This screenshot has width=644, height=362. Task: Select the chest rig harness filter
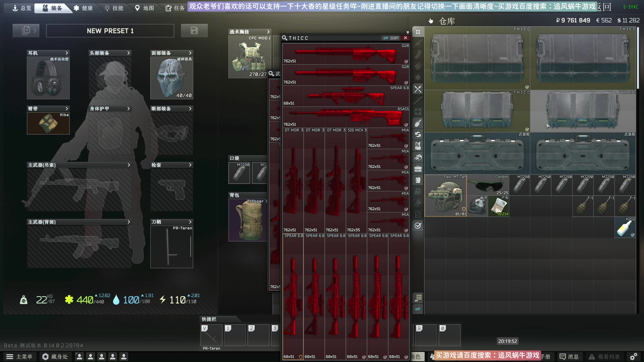(x=418, y=146)
